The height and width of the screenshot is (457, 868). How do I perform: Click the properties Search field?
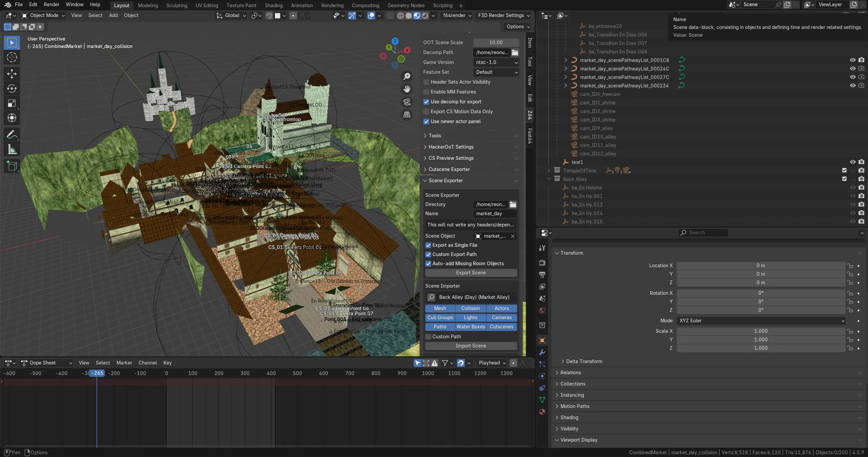point(703,233)
